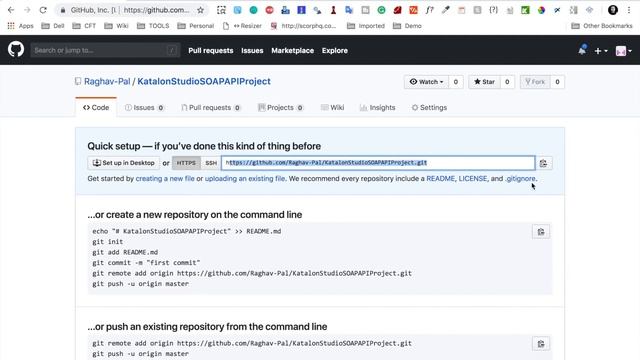Viewport: 640px width, 360px height.
Task: Open the Other Bookmarks folder
Action: (602, 26)
